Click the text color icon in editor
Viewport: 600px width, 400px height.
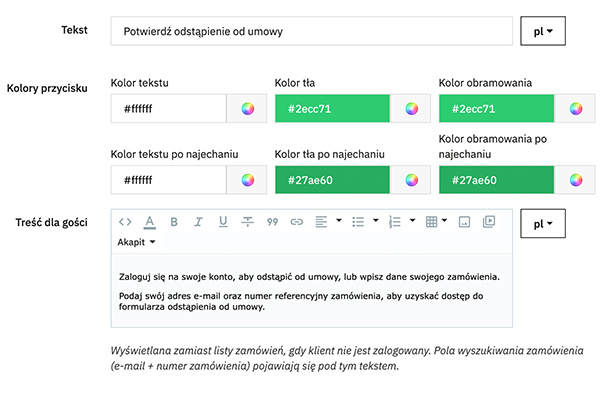(x=149, y=221)
